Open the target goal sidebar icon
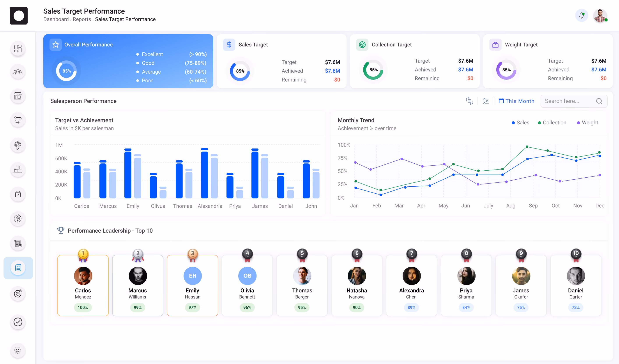The width and height of the screenshot is (619, 364). [x=18, y=293]
